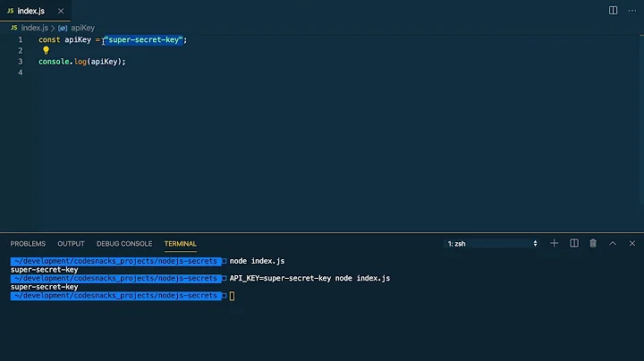Click line number 4 in the gutter
The height and width of the screenshot is (361, 644).
21,72
